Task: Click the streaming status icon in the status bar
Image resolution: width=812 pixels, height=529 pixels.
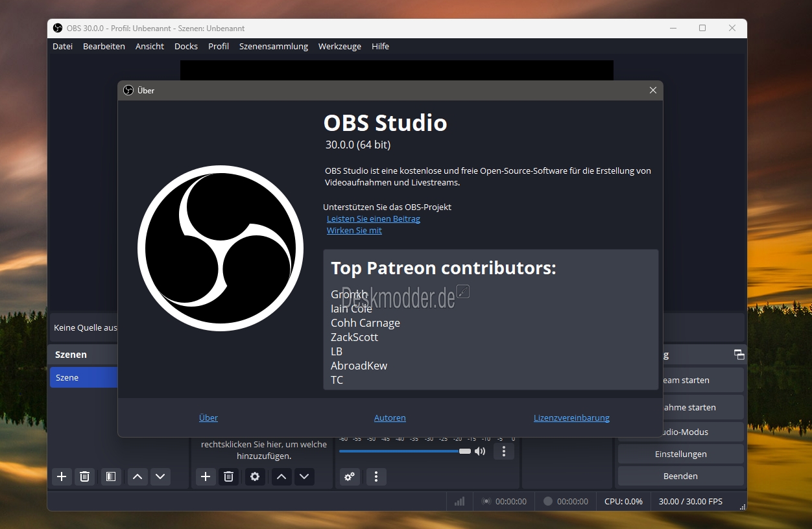Action: coord(486,501)
